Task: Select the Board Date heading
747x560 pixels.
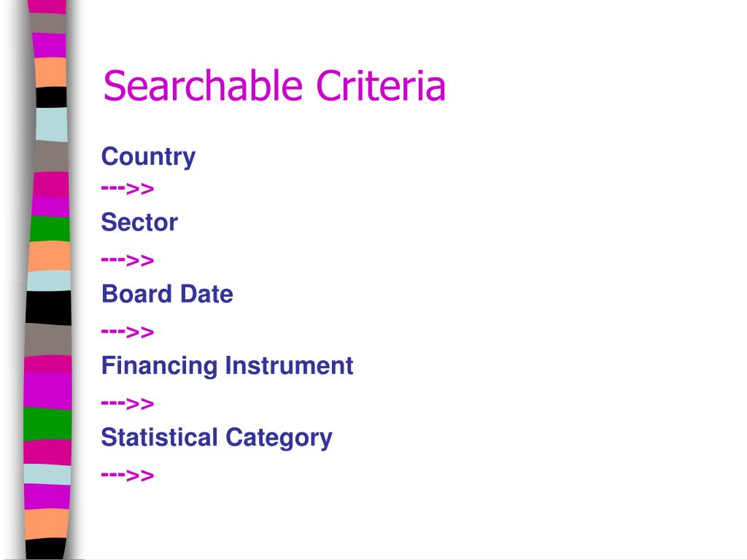Action: 167,294
